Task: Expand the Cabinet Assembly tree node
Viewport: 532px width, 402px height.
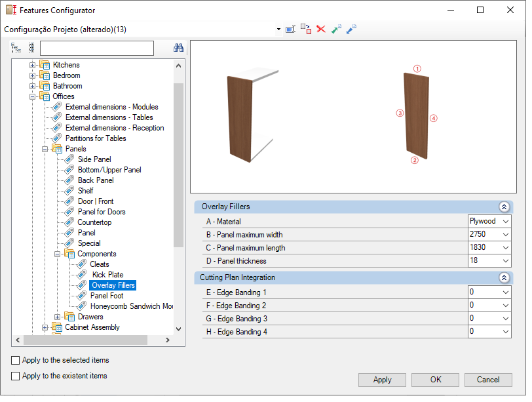Action: pyautogui.click(x=45, y=327)
